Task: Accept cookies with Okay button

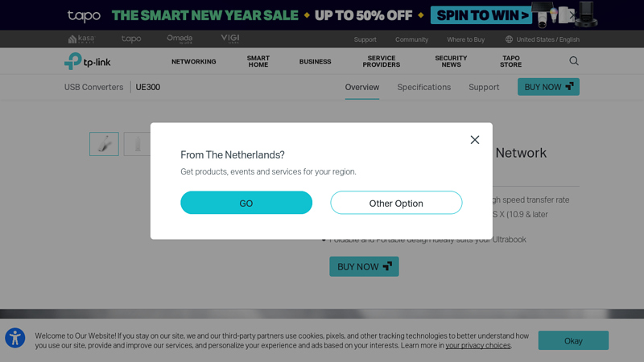Action: click(573, 340)
